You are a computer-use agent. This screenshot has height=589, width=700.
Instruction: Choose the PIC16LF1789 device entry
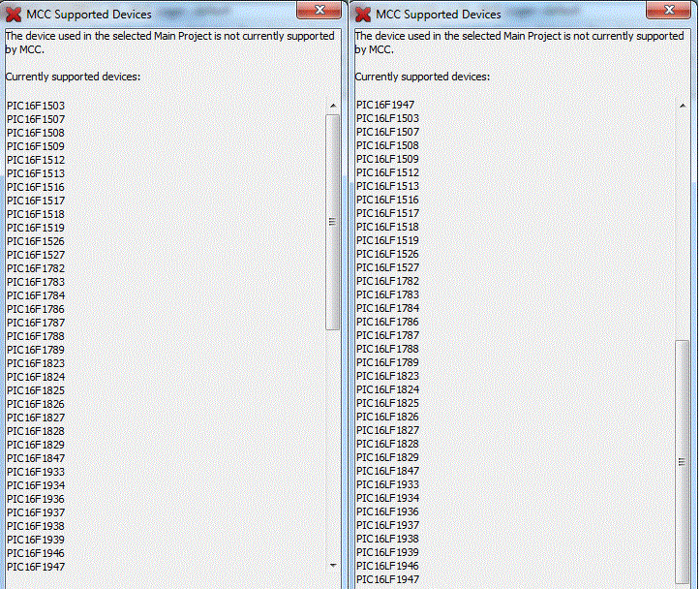pyautogui.click(x=388, y=362)
